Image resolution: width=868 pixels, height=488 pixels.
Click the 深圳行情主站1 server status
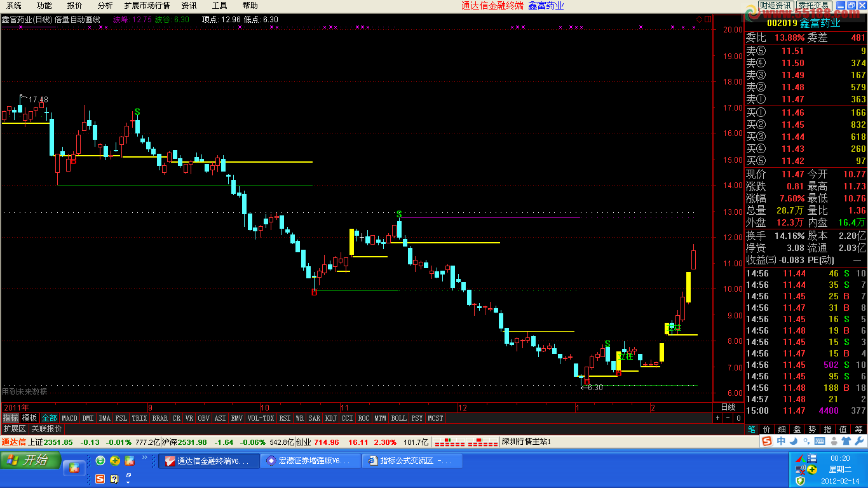526,442
